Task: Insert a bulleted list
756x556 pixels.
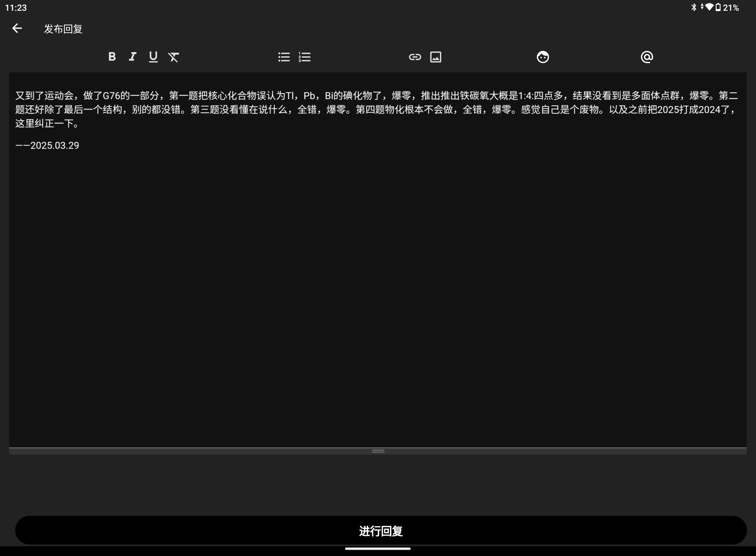Action: click(284, 57)
